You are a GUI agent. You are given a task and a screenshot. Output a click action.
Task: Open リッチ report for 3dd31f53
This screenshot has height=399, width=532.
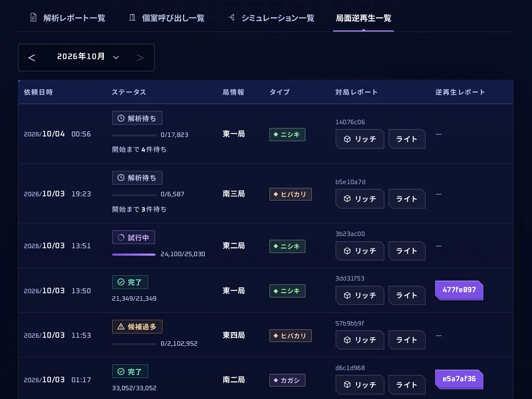[x=360, y=295]
